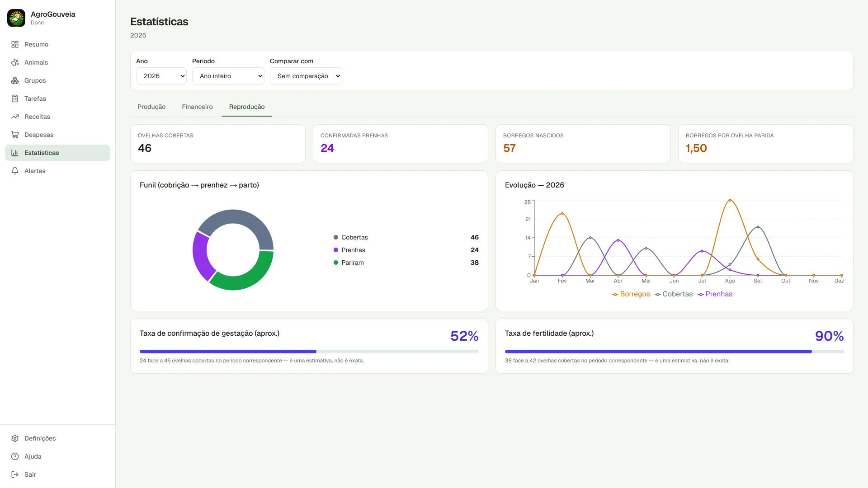Open the Animais page link
This screenshot has height=488, width=868.
pos(57,62)
